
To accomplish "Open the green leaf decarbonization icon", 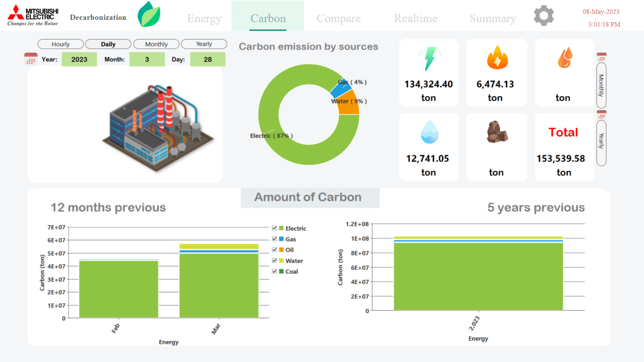I will click(149, 15).
